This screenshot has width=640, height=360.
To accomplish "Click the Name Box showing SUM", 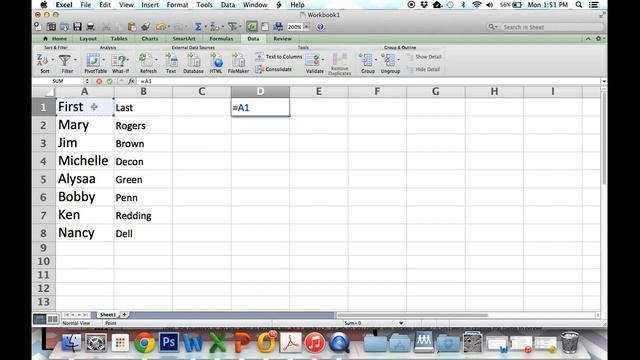I will pos(58,81).
